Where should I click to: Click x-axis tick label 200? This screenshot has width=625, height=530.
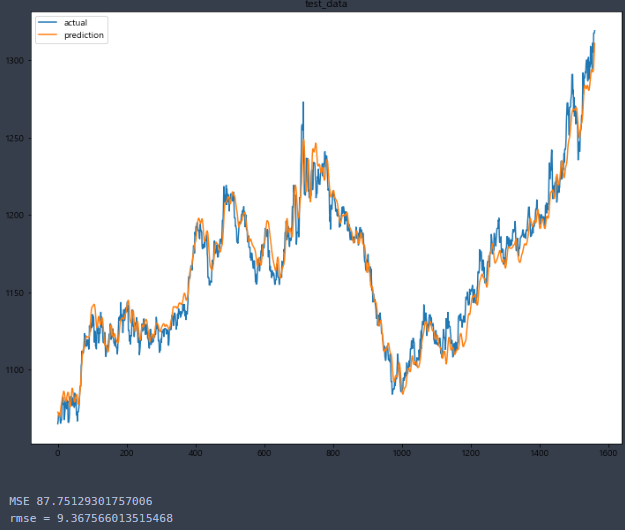[x=127, y=453]
